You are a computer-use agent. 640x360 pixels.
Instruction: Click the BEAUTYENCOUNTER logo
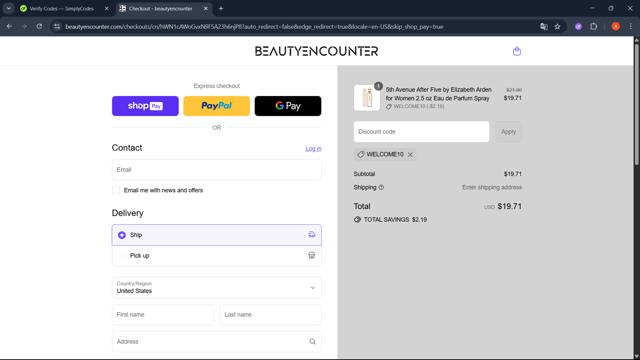(316, 51)
